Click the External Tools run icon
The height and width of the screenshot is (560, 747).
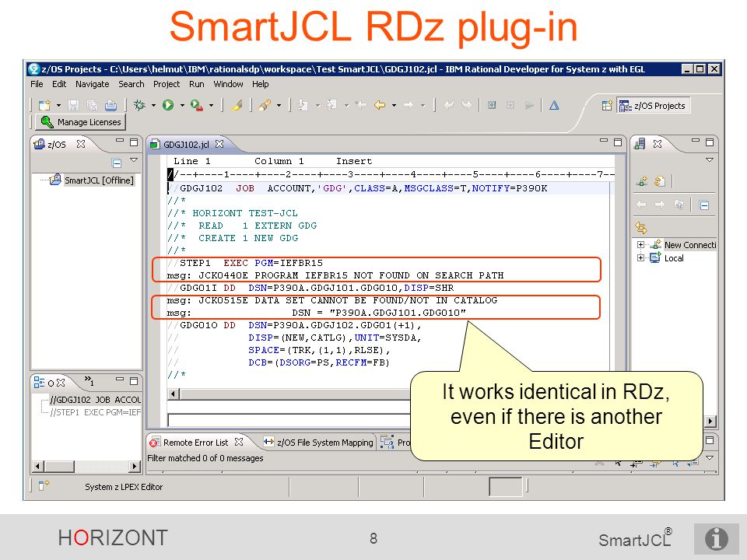pyautogui.click(x=196, y=105)
